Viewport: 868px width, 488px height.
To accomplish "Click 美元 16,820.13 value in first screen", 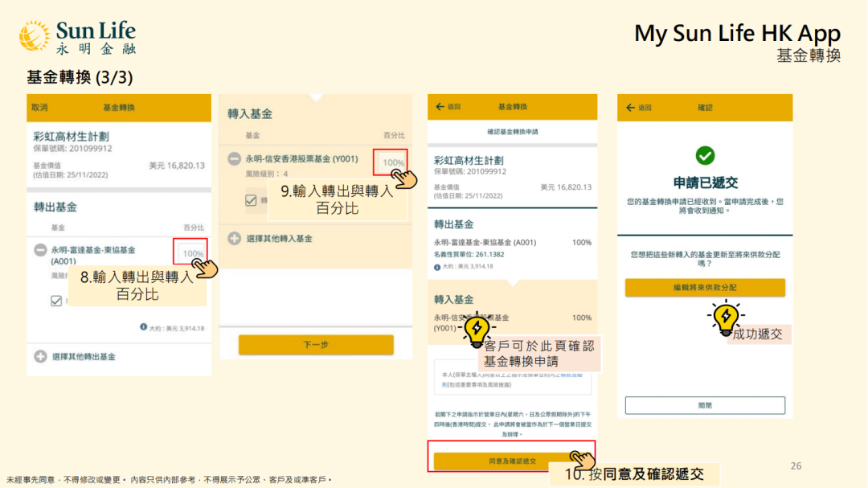I will [x=177, y=166].
